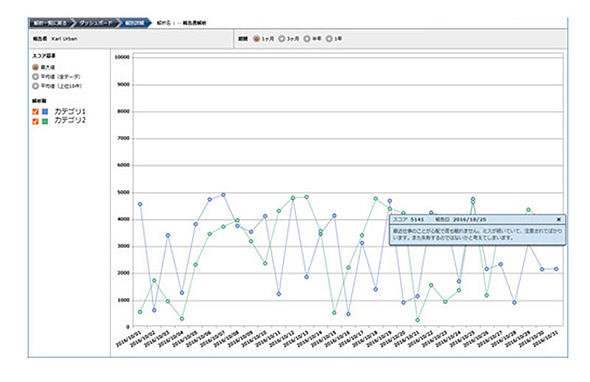Click blue data point on 2016/10/25
Viewport: 590px width, 382px height.
click(x=473, y=199)
